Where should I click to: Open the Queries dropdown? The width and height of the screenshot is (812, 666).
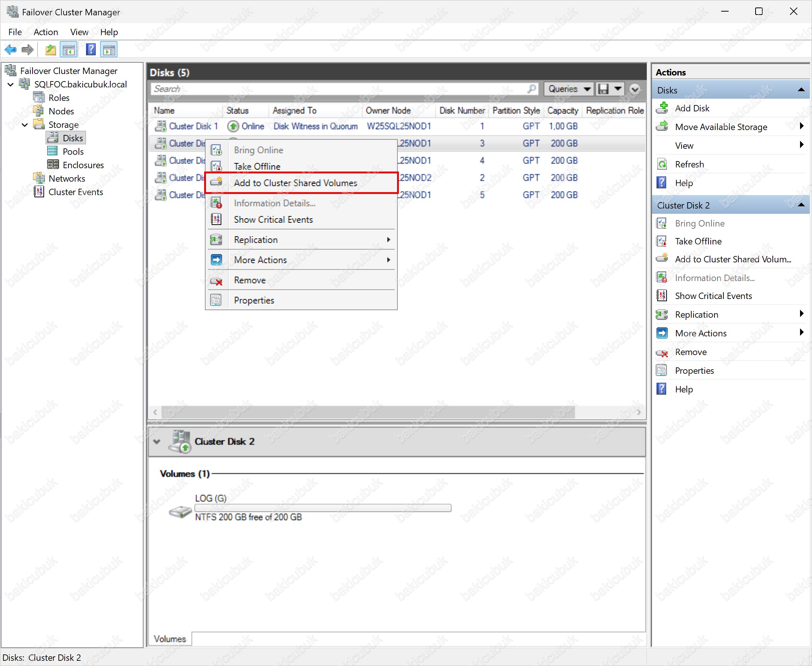(569, 89)
